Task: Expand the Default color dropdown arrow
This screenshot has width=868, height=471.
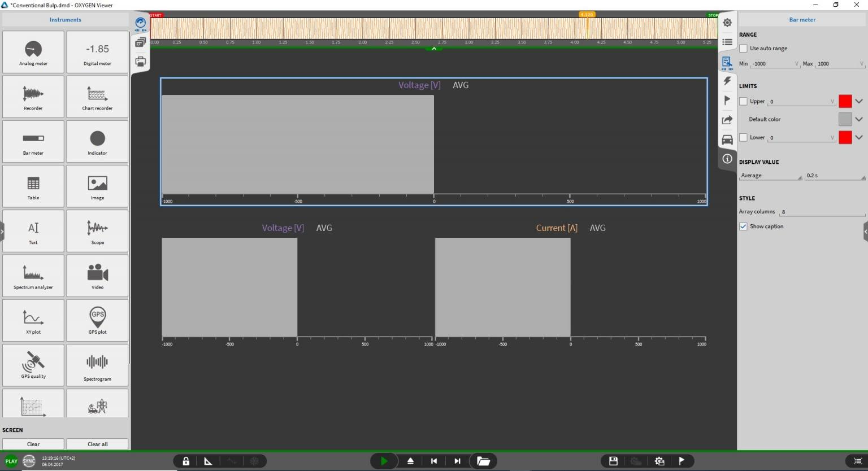Action: [859, 119]
